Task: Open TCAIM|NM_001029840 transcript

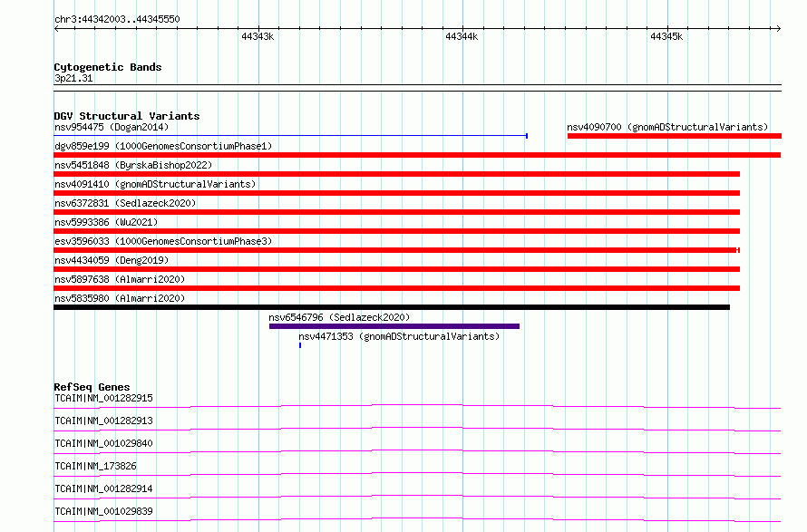Action: (x=103, y=443)
